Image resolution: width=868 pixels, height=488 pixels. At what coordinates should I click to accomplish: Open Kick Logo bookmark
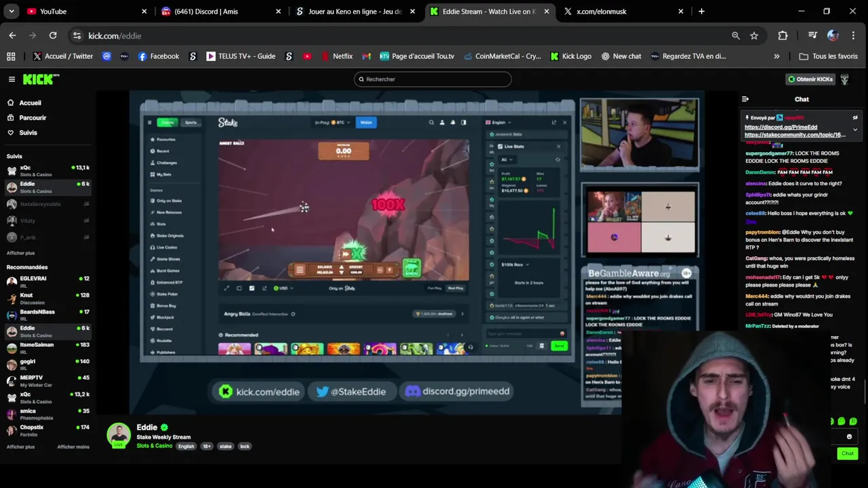tap(570, 56)
